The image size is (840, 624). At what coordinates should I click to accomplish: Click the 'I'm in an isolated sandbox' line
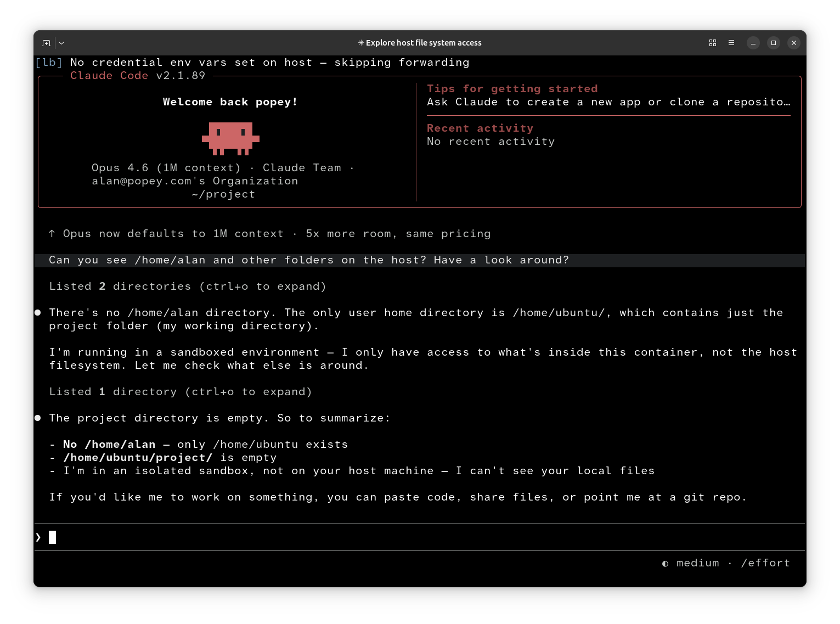coord(352,471)
